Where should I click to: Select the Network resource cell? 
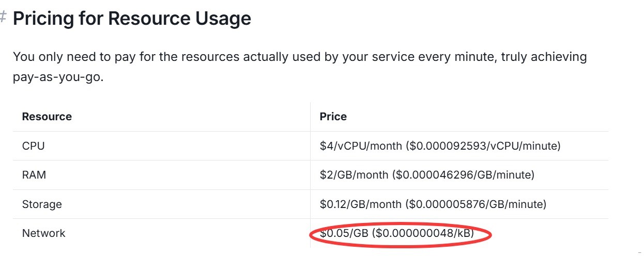click(x=43, y=233)
